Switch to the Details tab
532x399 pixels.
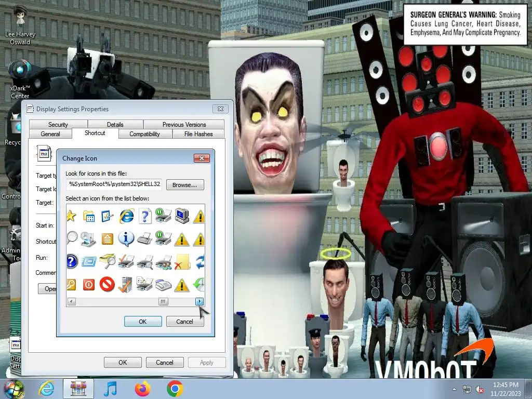coord(115,124)
